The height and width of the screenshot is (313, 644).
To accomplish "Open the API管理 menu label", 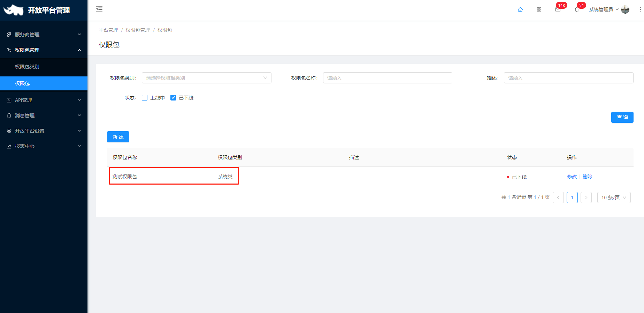I will (23, 100).
